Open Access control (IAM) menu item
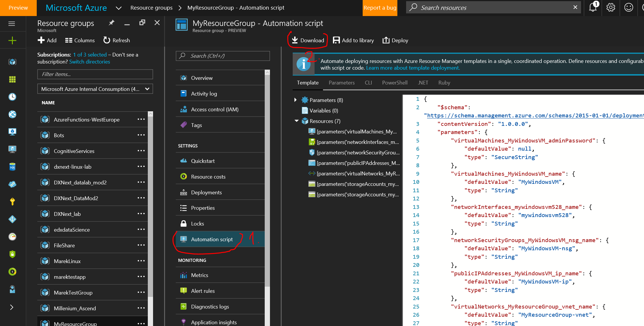The image size is (644, 326). 220,110
